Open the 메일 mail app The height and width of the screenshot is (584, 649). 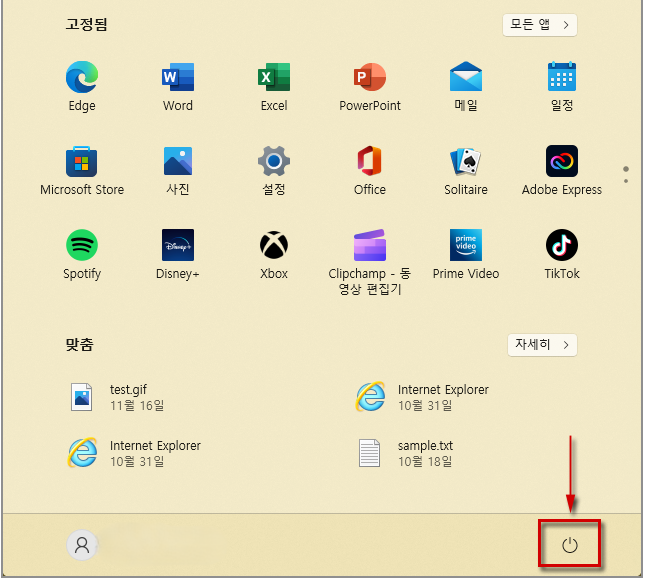466,86
